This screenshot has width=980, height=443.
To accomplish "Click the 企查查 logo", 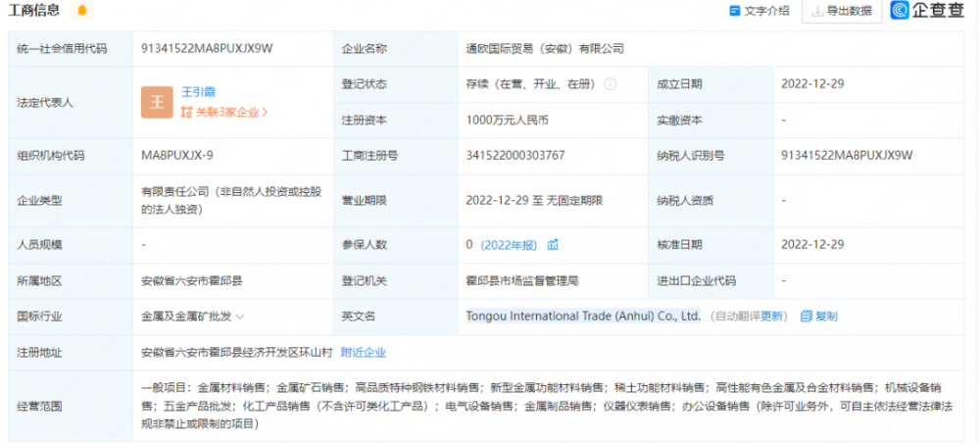I will (x=927, y=10).
